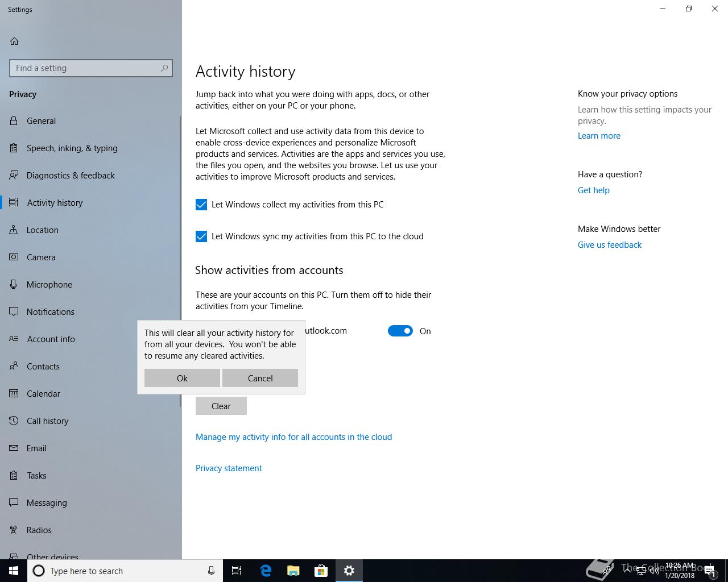Screen dimensions: 728x582
Task: Click the Clear button
Action: point(221,406)
